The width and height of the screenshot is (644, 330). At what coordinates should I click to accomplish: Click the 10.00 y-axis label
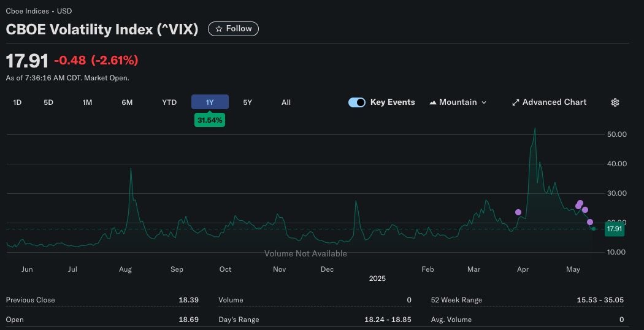616,252
